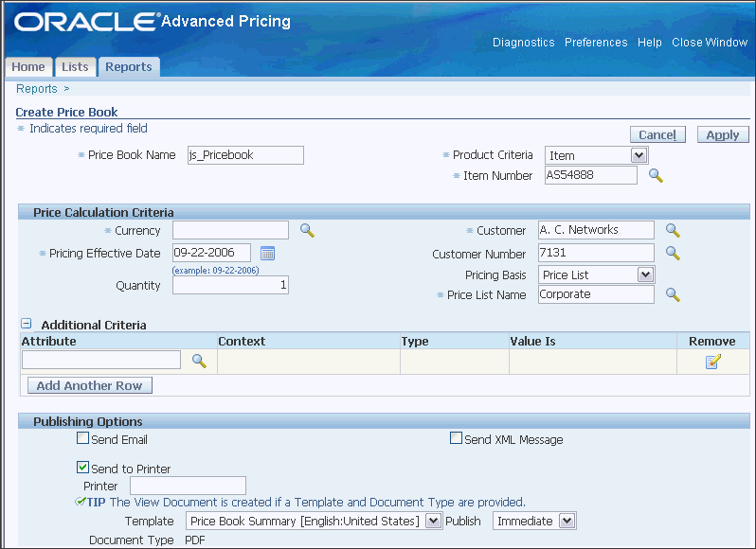Click the Type column header
Screen dimensions: 756x549
[x=415, y=341]
